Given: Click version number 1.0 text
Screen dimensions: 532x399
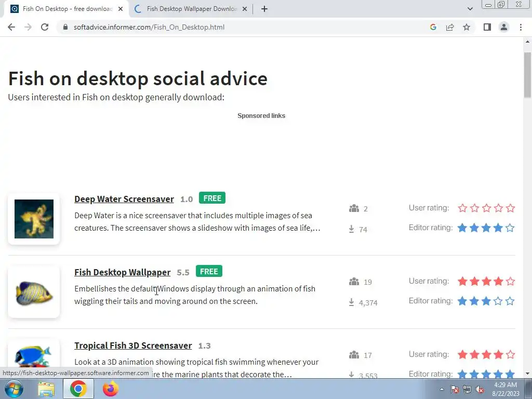Looking at the screenshot, I should point(187,199).
